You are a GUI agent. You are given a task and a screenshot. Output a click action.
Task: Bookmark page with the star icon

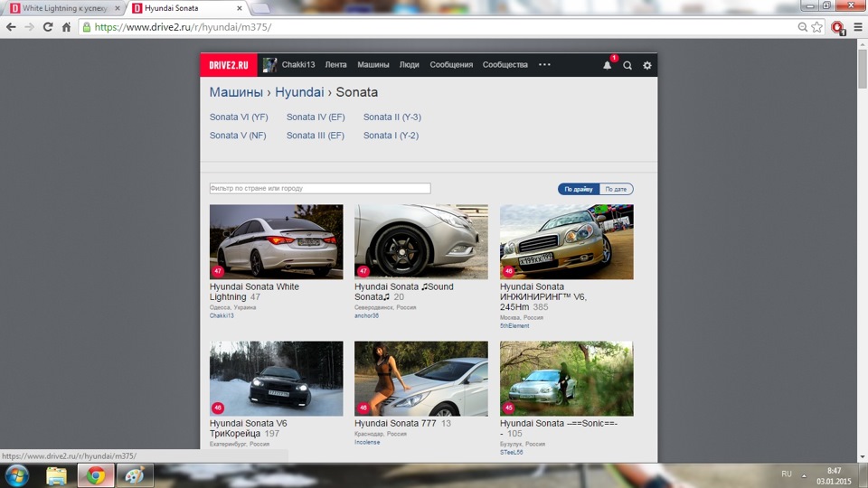pos(817,26)
